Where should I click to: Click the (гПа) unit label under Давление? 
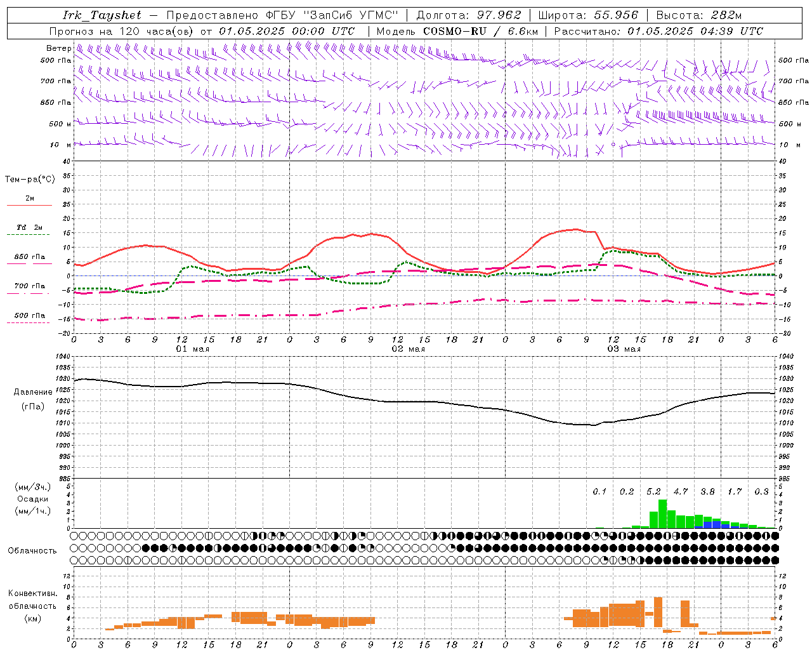click(33, 406)
